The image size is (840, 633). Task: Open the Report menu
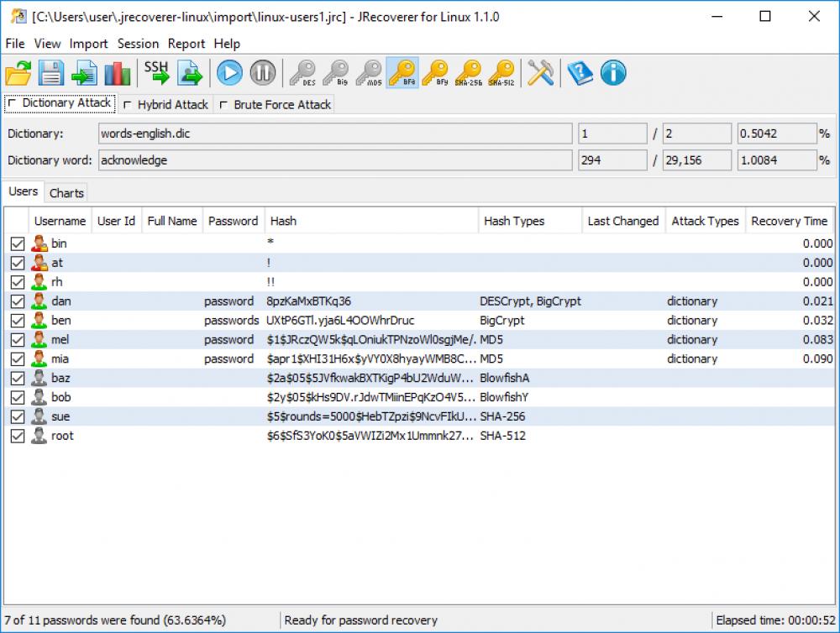[x=186, y=44]
